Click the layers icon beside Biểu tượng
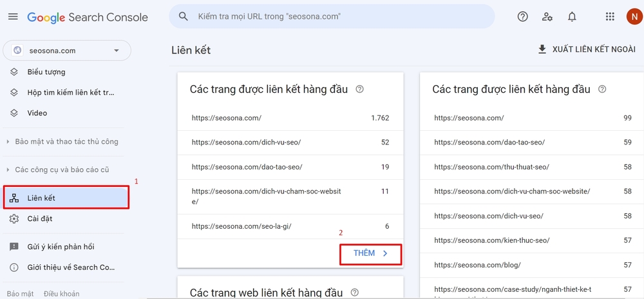 [14, 72]
